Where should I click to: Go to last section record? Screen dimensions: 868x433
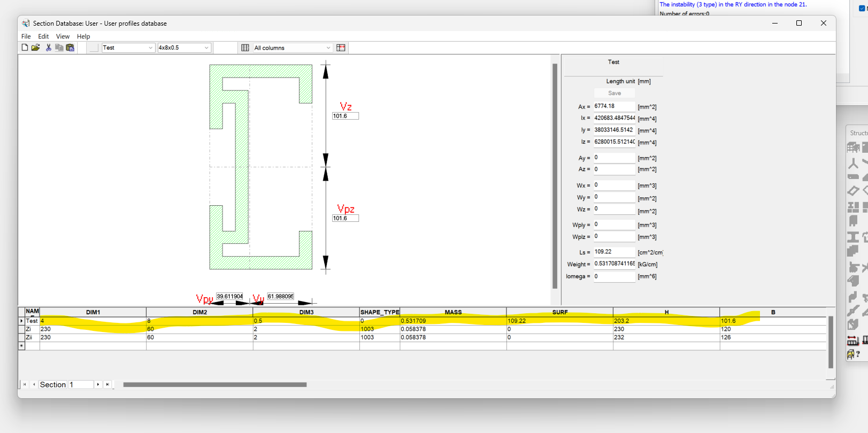[107, 384]
